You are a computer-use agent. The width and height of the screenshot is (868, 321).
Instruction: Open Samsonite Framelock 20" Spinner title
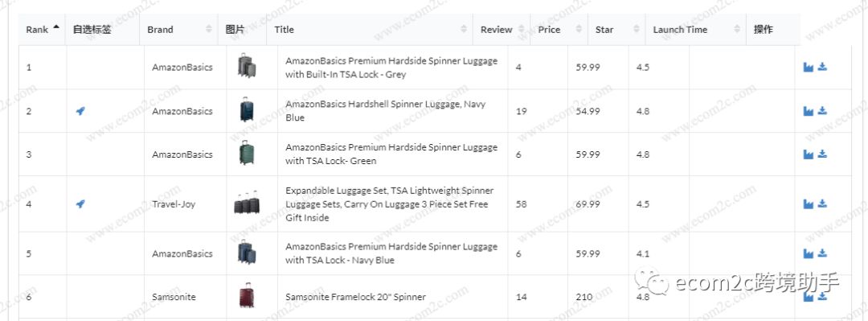[355, 297]
